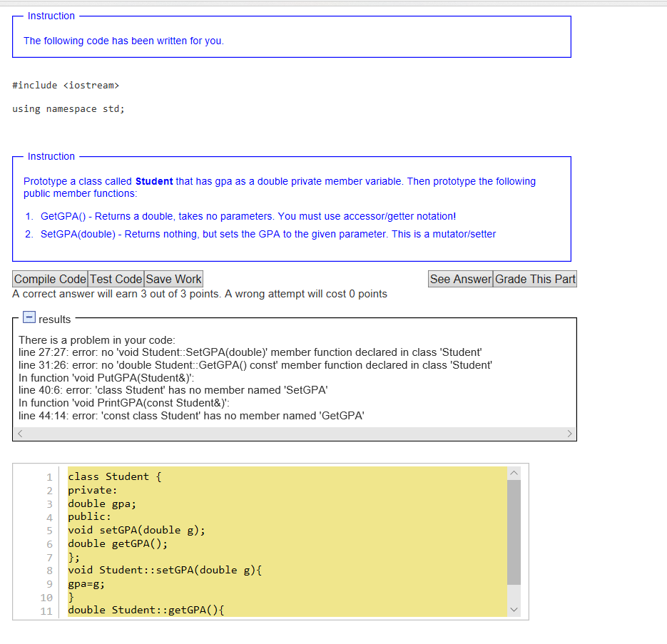
Task: Click the results panel right scroll arrow
Action: pos(569,434)
